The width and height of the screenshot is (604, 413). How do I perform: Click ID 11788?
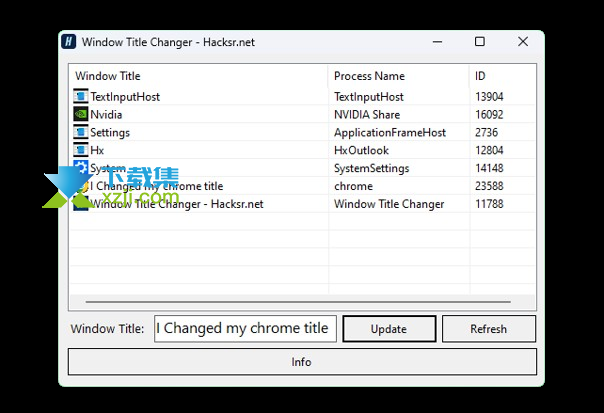pyautogui.click(x=489, y=203)
